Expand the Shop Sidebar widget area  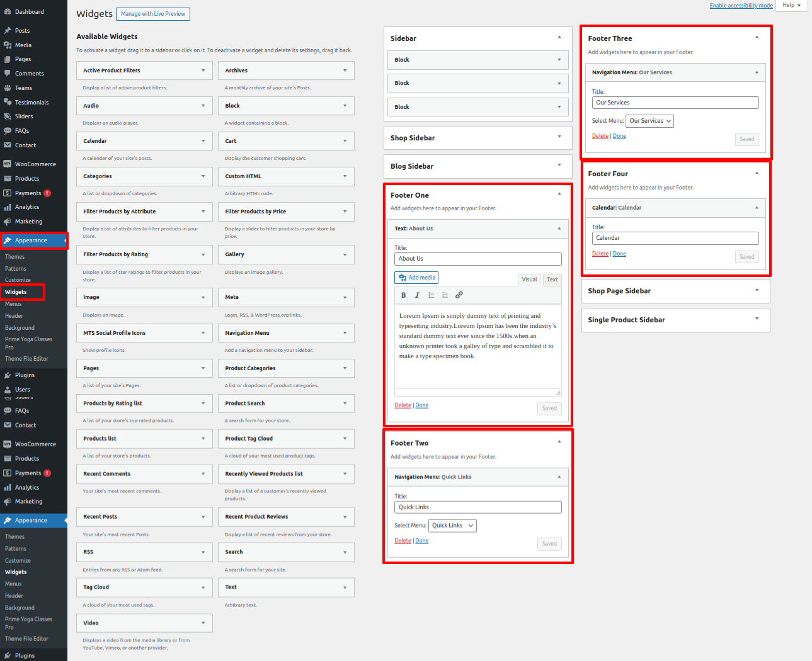tap(559, 137)
